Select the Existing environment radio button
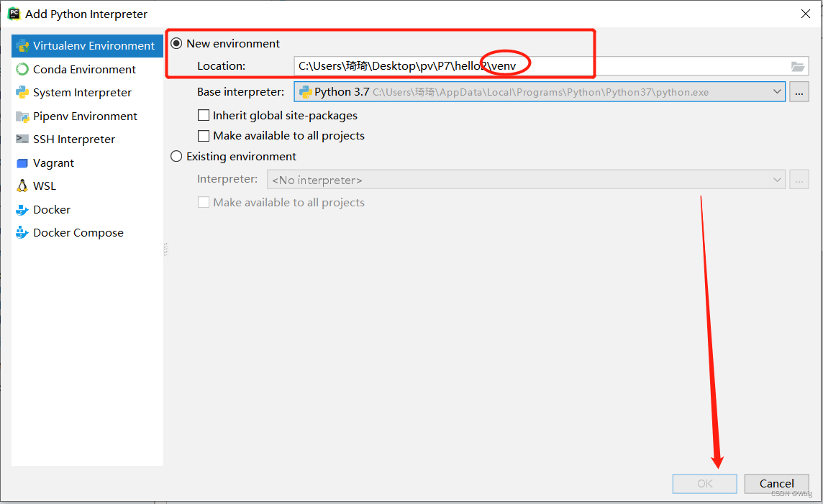This screenshot has width=823, height=504. click(176, 157)
